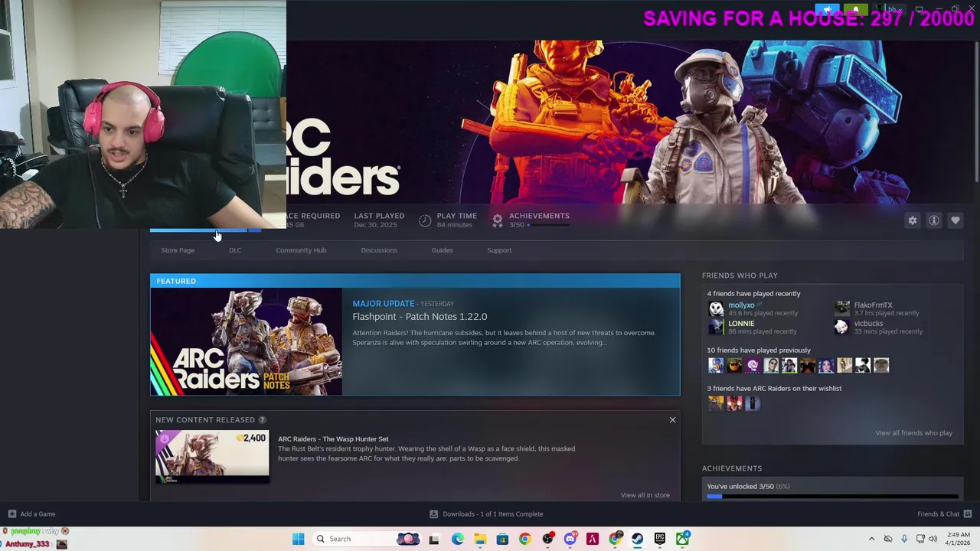This screenshot has width=980, height=551.
Task: Click first avatar in played previously row
Action: (x=716, y=366)
